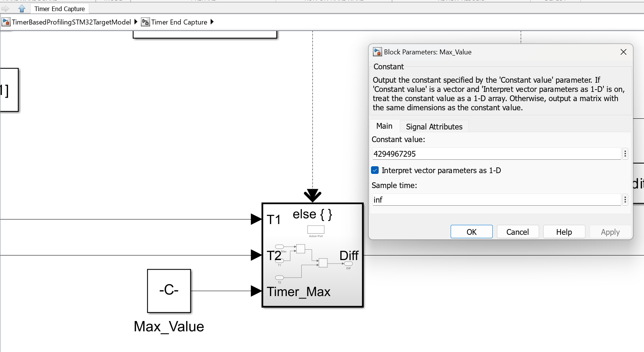This screenshot has height=352, width=644.
Task: Confirm parameters by clicking OK
Action: click(471, 232)
